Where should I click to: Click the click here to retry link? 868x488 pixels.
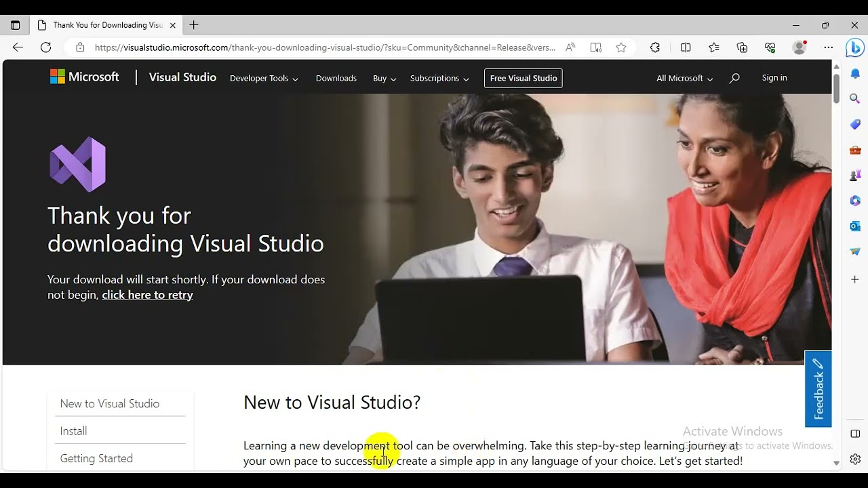coord(147,295)
